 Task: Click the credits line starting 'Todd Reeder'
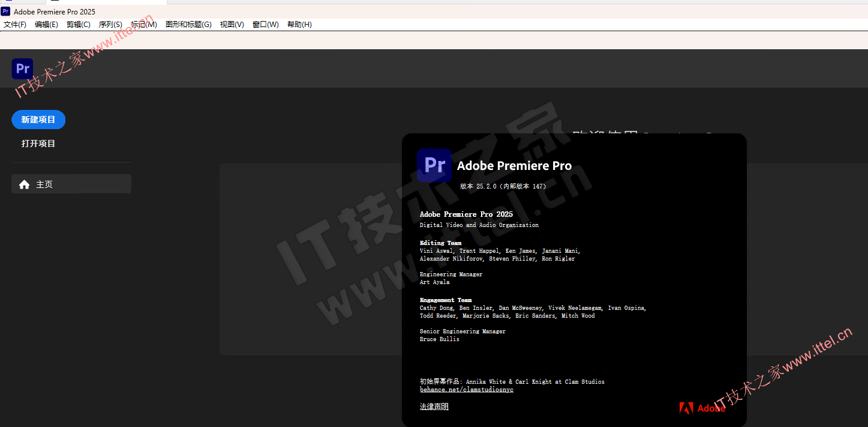507,316
